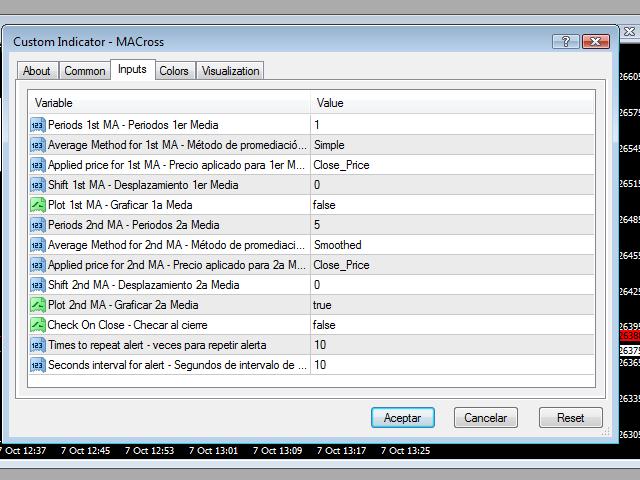Click the icon beside Average Method for 1st MA
The image size is (640, 480).
click(x=38, y=145)
